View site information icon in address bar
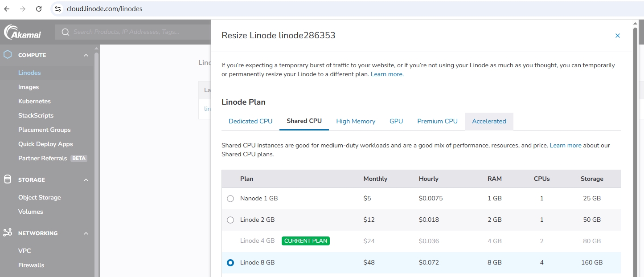Image resolution: width=644 pixels, height=277 pixels. pyautogui.click(x=57, y=9)
